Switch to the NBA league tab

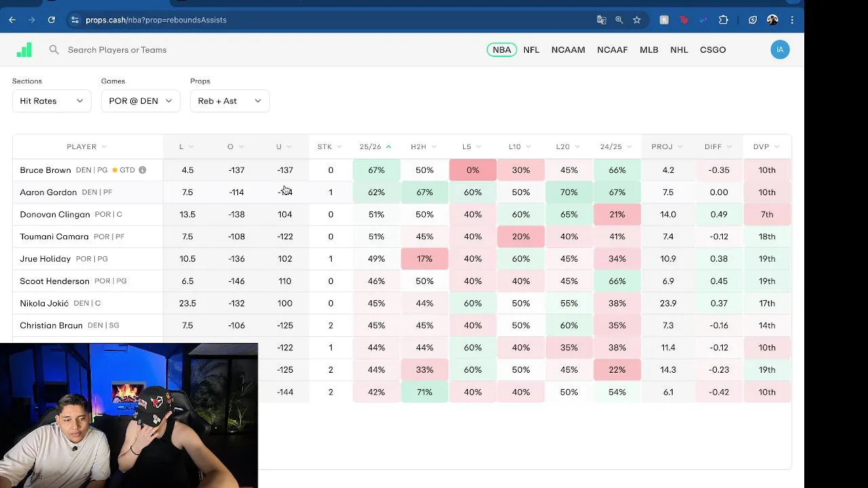click(502, 49)
